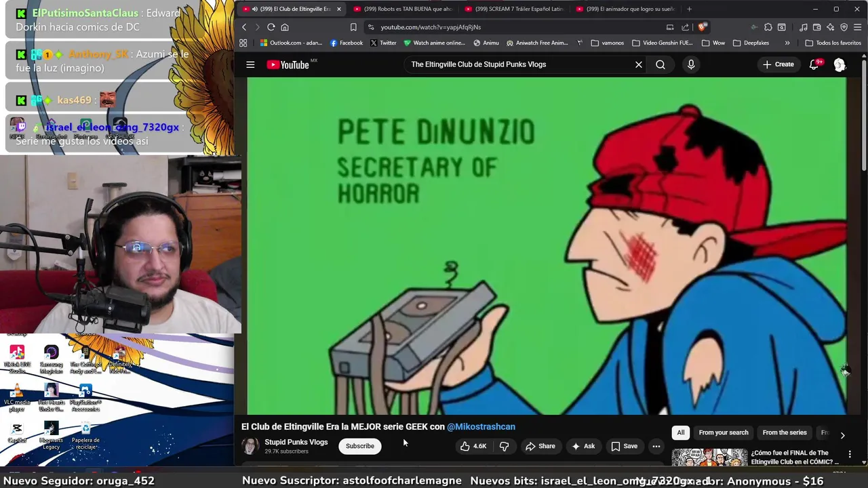This screenshot has height=488, width=868.
Task: Open the browser main menu
Action: [x=858, y=27]
